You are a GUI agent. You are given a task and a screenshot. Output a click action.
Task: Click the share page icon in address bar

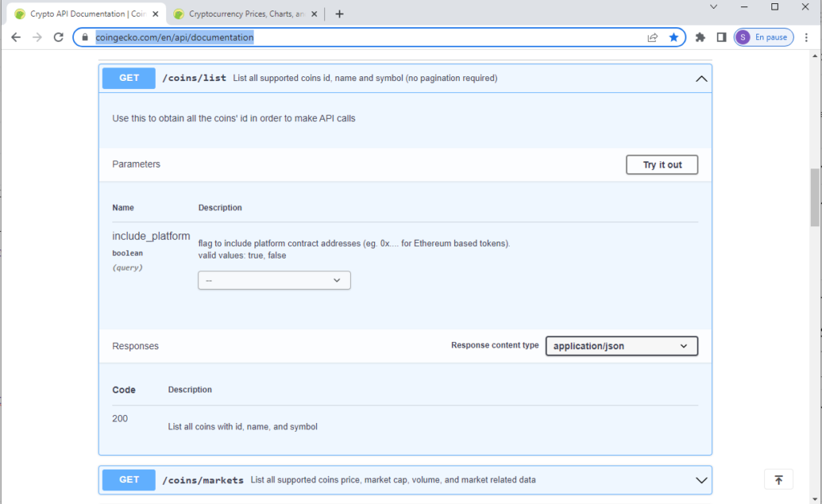click(653, 37)
